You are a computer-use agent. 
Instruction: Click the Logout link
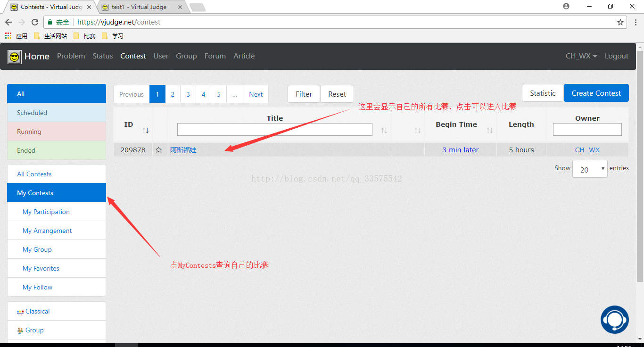[617, 56]
